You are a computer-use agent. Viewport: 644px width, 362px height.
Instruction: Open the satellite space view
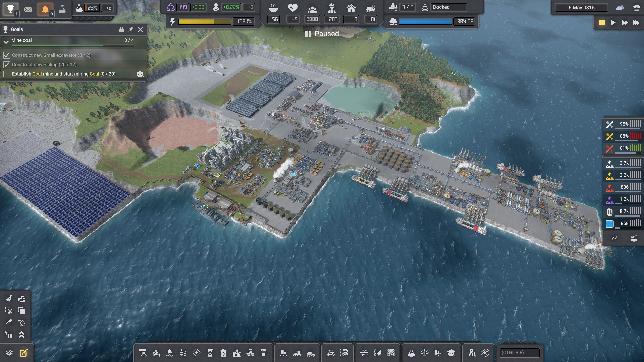coord(485,353)
